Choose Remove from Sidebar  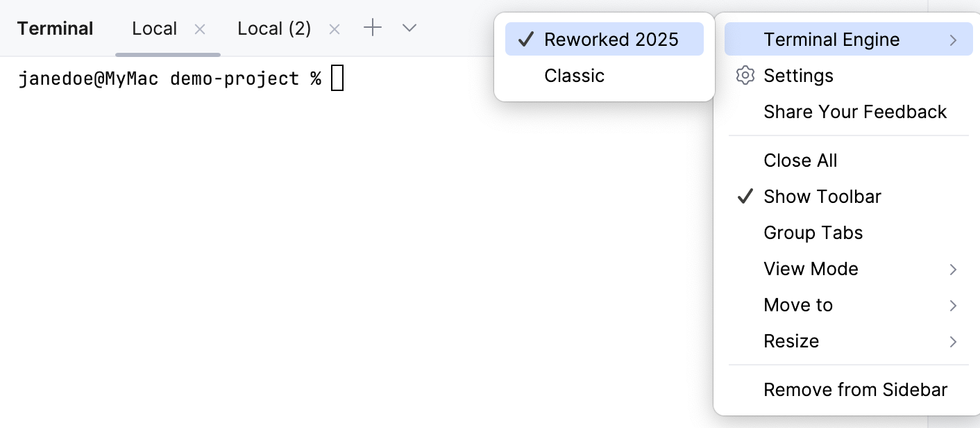(855, 390)
